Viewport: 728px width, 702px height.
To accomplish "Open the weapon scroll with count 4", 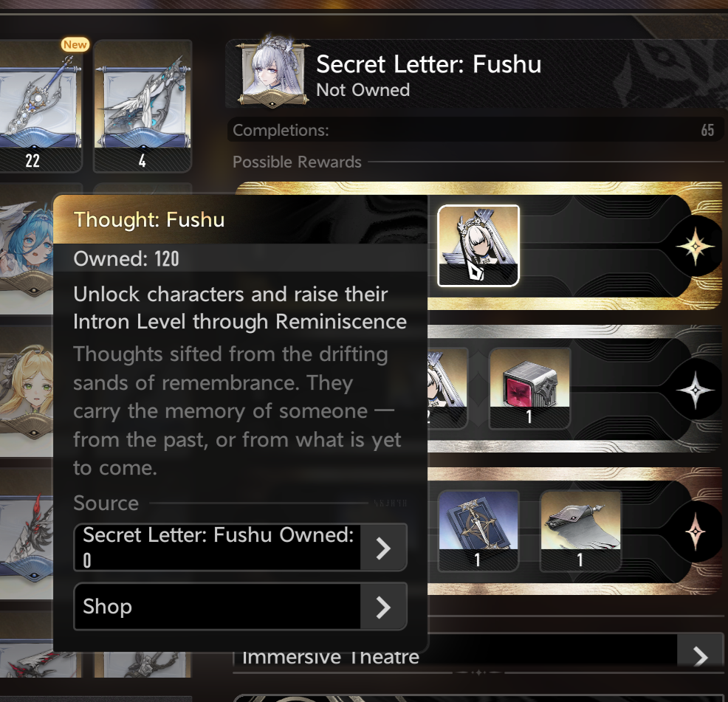I will [142, 106].
